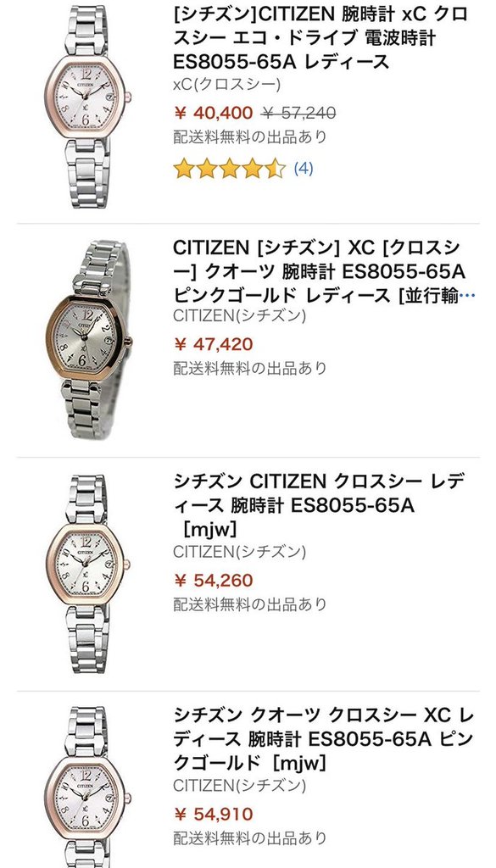
Task: Click the ¥ 54,260 price
Action: 213,580
